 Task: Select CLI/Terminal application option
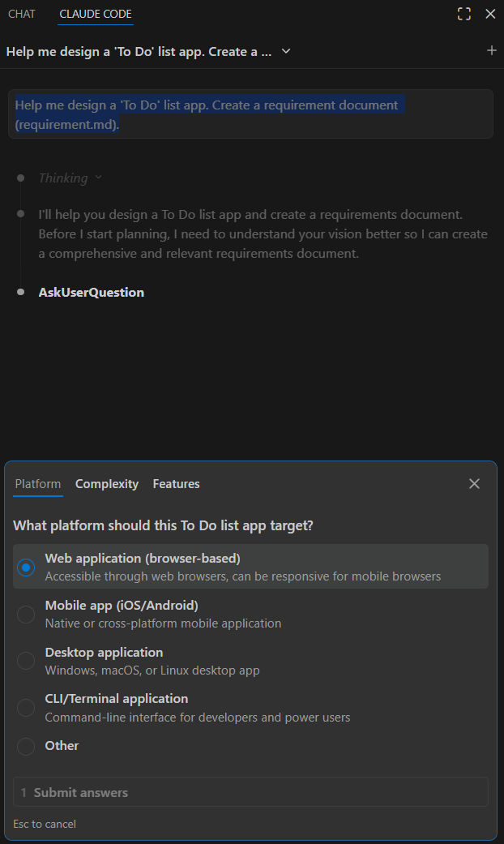(26, 708)
